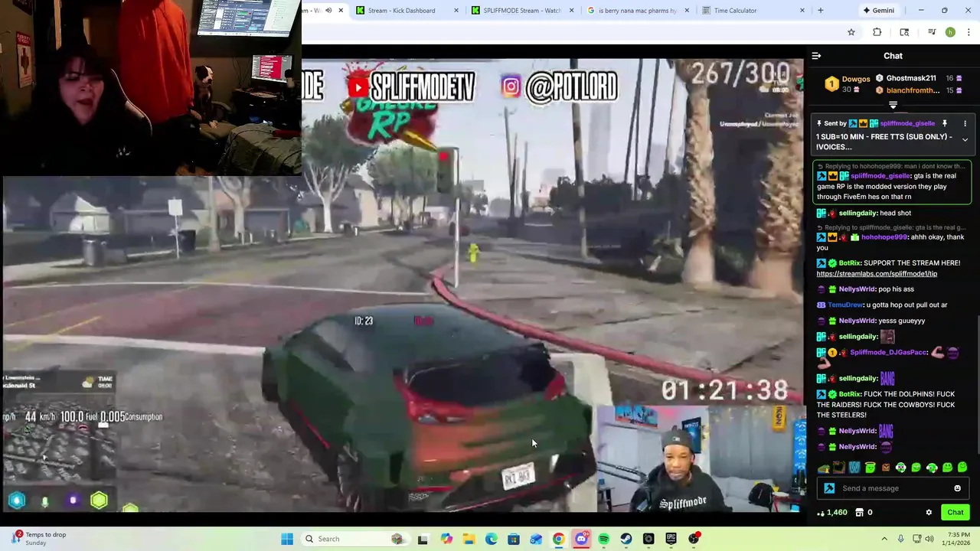Open Discord from taskbar
The image size is (980, 551).
coord(581,539)
